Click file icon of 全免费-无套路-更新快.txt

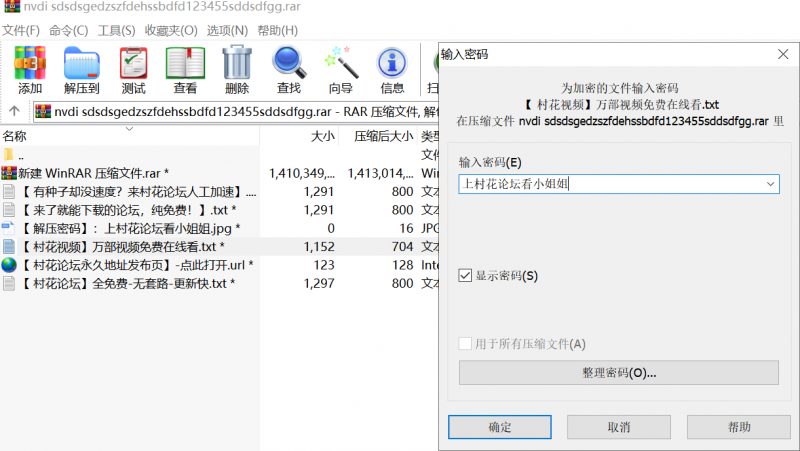coord(9,283)
